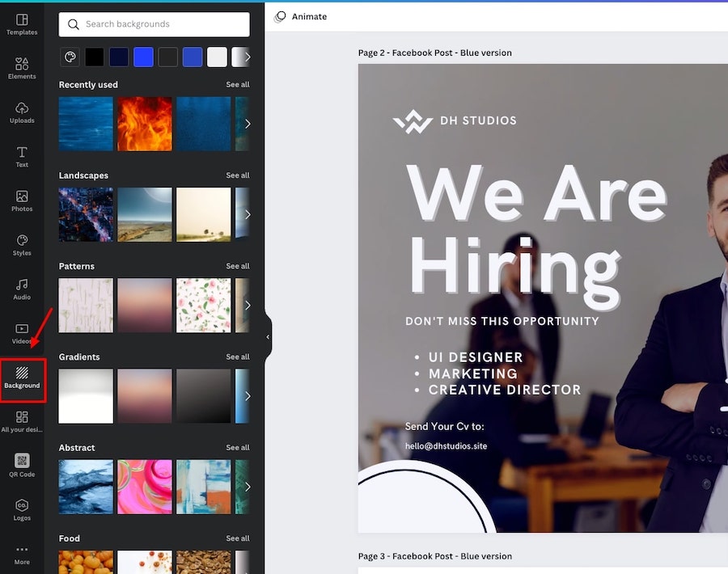Click the Page 3 - Facebook Post title
Viewport: 728px width, 574px height.
[x=435, y=556]
